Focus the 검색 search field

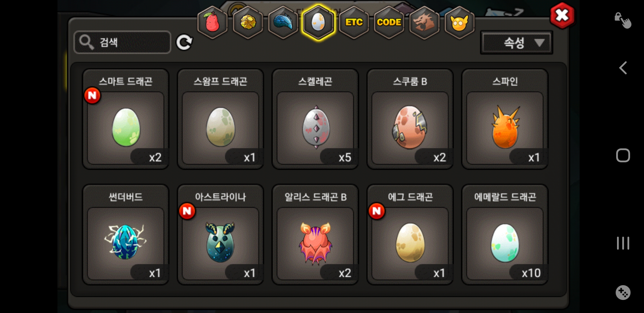122,42
